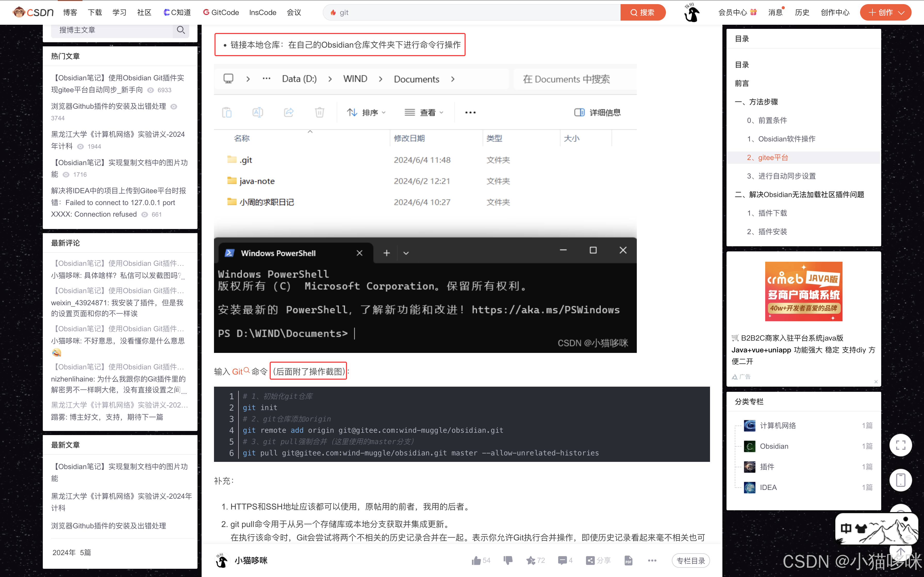Open more options with the ellipsis icon
Image resolution: width=924 pixels, height=577 pixels.
click(x=652, y=561)
